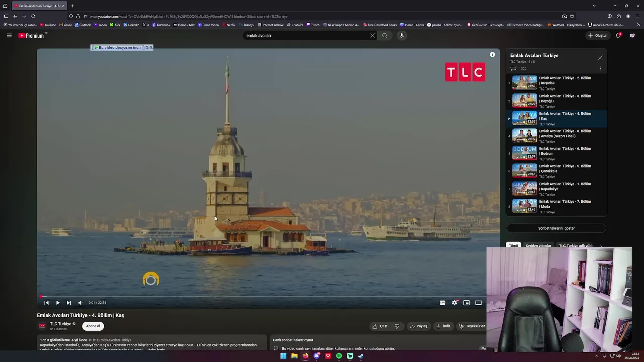Play 8. Bölüm Antalya Sezon Finali
Screen dimensions: 644x362
556,136
